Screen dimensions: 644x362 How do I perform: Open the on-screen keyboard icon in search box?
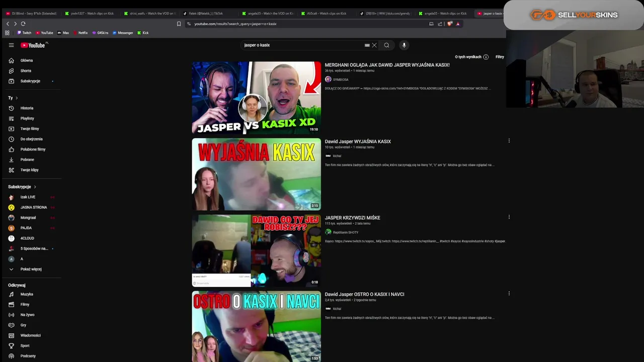click(x=367, y=45)
